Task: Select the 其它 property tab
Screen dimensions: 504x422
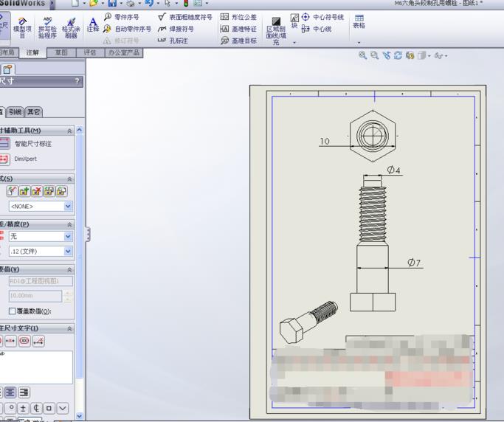Action: coord(34,112)
